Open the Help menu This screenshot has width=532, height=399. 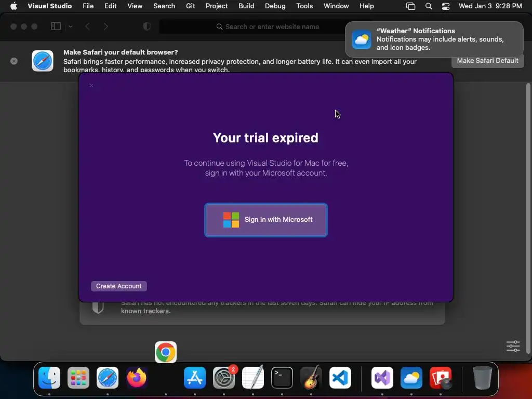coord(367,6)
